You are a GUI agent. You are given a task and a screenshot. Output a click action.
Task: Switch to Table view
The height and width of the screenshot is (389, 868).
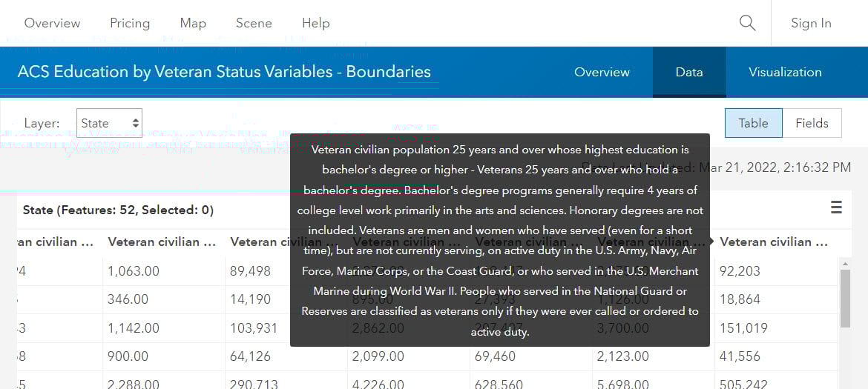[753, 123]
